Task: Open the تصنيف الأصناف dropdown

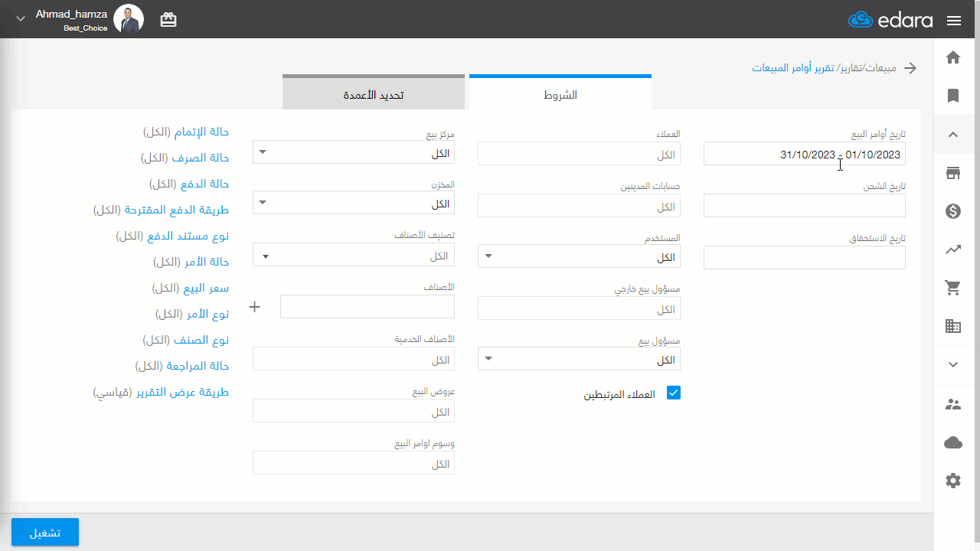Action: [x=354, y=255]
